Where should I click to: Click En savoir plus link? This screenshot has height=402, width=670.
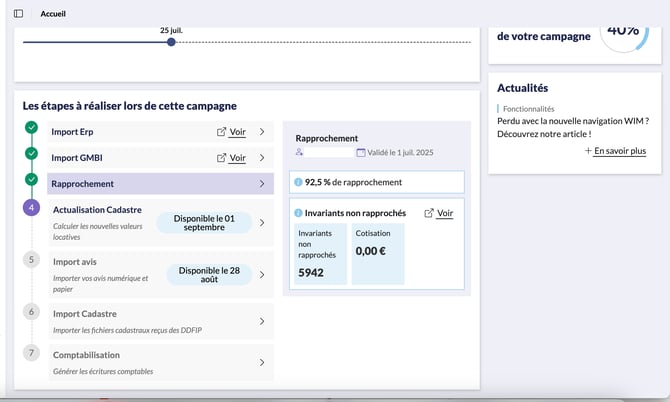[620, 151]
